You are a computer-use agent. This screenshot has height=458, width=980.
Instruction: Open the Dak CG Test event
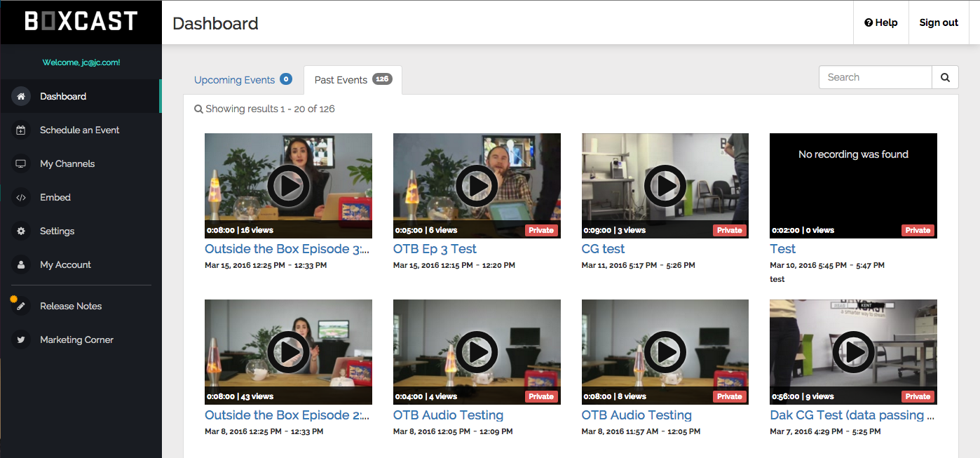coord(852,415)
